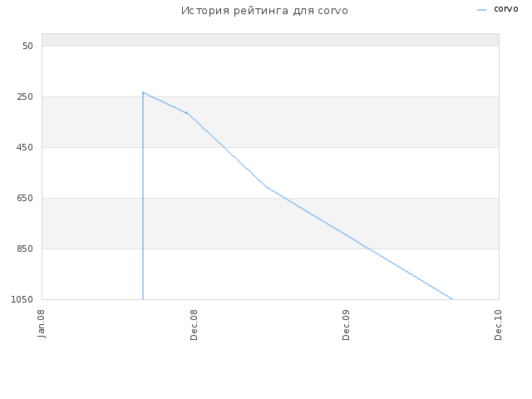Click the Dec.09 x-axis label
532x399 pixels.
point(346,325)
